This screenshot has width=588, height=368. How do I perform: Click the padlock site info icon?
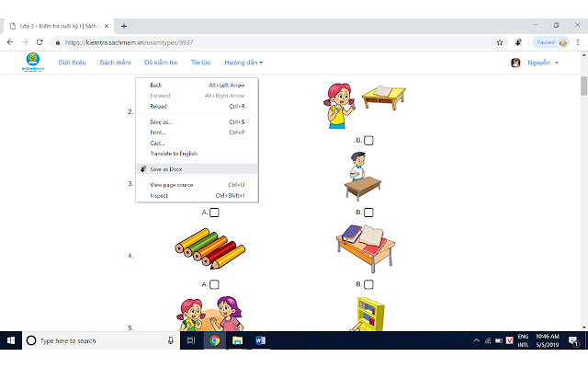point(58,43)
